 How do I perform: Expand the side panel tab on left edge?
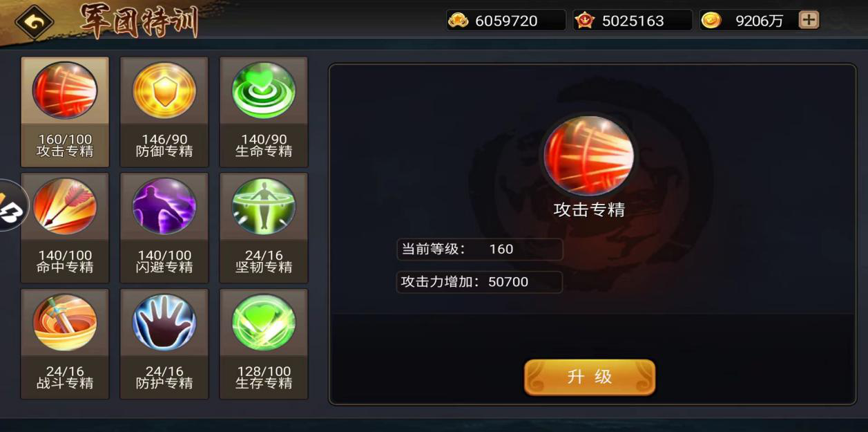[12, 205]
